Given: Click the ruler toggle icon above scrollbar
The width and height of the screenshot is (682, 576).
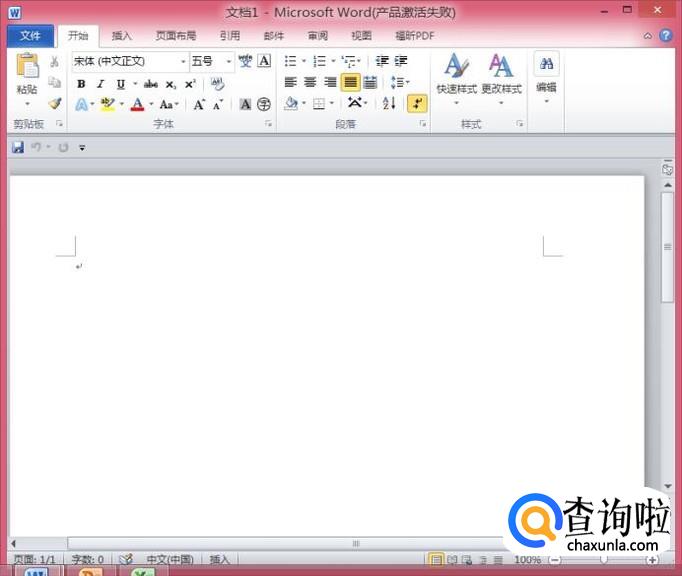Looking at the screenshot, I should click(667, 168).
